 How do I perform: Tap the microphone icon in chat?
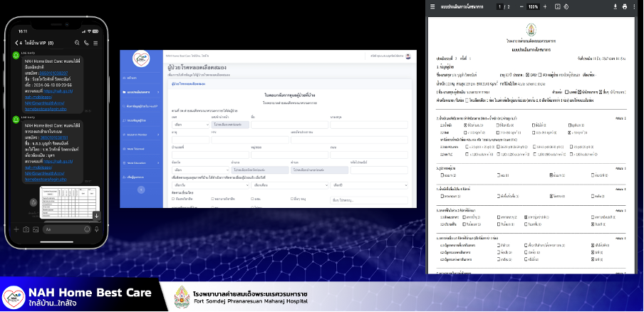[95, 229]
